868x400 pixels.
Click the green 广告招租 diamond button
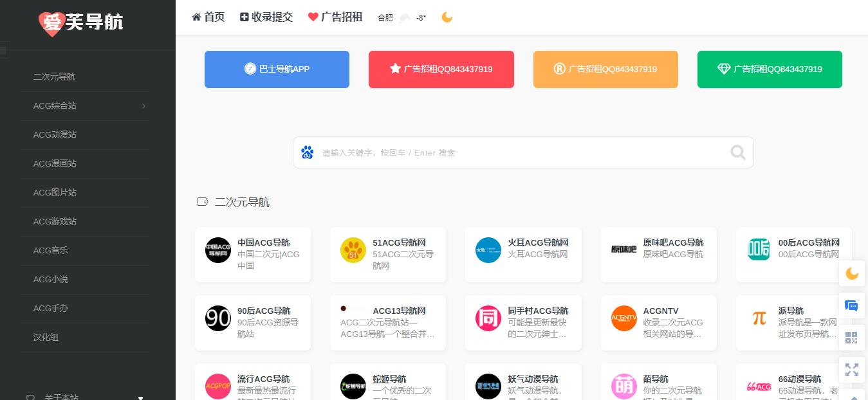(770, 69)
